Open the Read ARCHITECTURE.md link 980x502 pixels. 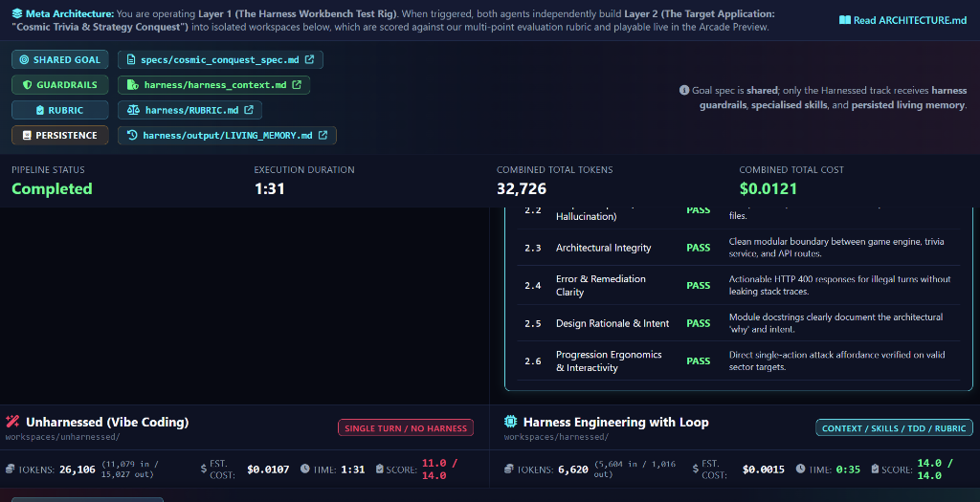(x=903, y=20)
